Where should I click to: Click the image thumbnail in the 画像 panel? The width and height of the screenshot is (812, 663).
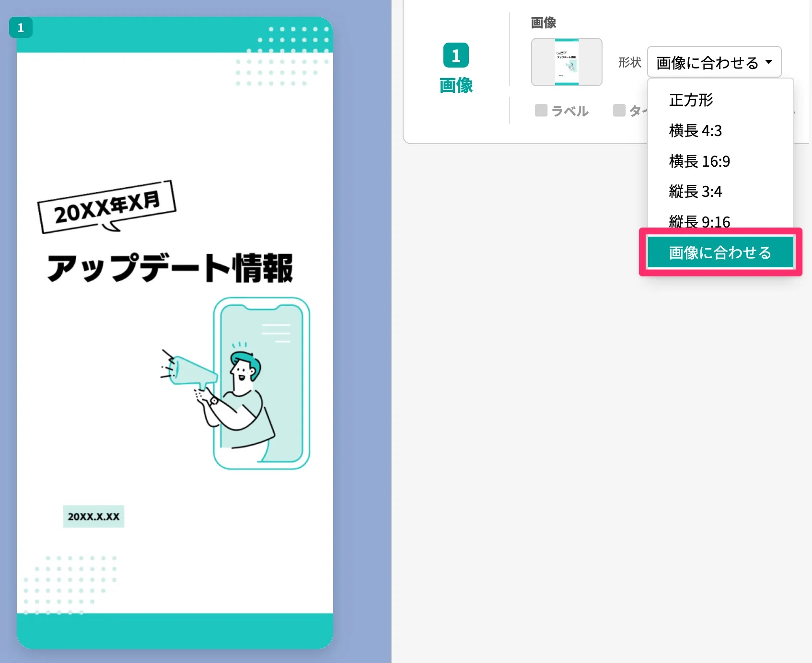pos(567,62)
